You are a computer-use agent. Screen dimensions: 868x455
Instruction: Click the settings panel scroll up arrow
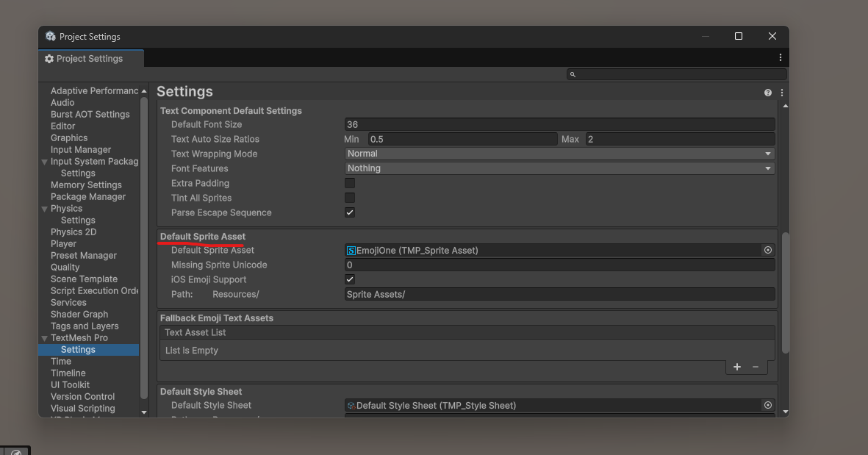tap(785, 106)
